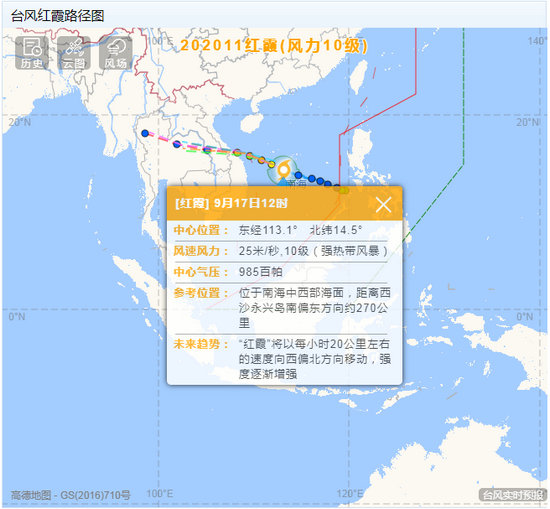This screenshot has width=550, height=509.
Task: Show the 云图 satellite cloud image
Action: (x=74, y=52)
